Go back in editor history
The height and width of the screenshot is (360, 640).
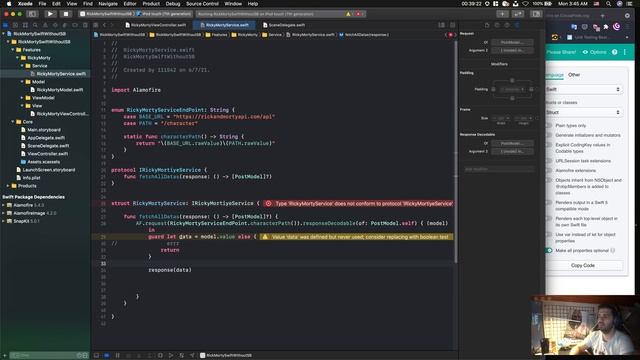(x=104, y=25)
